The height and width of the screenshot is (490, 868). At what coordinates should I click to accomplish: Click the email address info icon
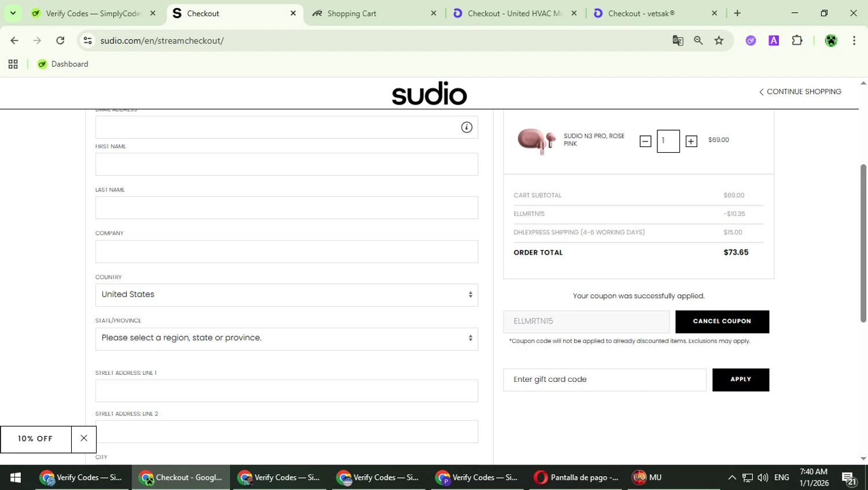click(466, 127)
